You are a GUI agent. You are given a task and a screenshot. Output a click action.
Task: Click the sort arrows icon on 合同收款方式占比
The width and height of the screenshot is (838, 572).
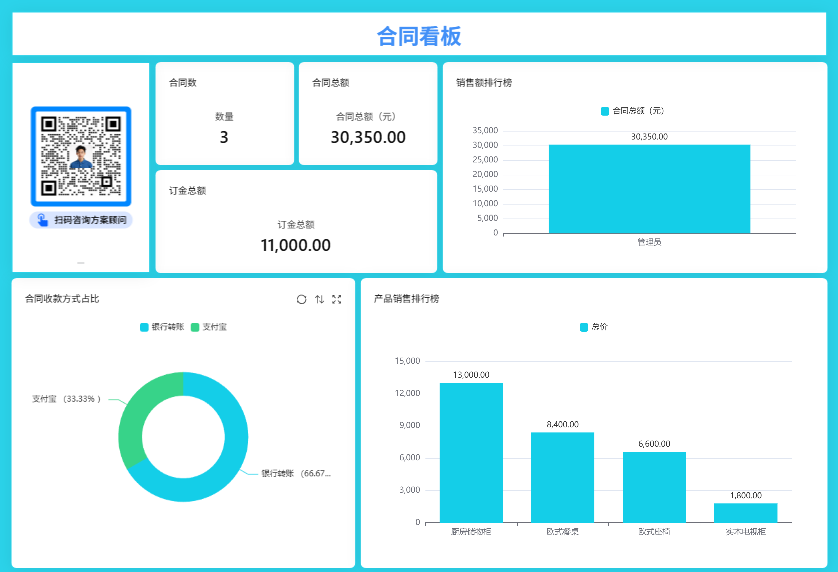click(319, 299)
